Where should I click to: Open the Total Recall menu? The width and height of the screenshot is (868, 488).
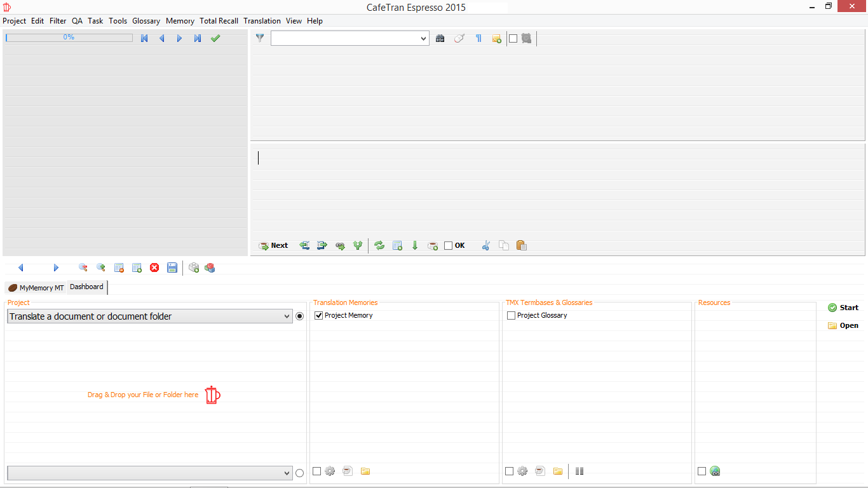[219, 21]
